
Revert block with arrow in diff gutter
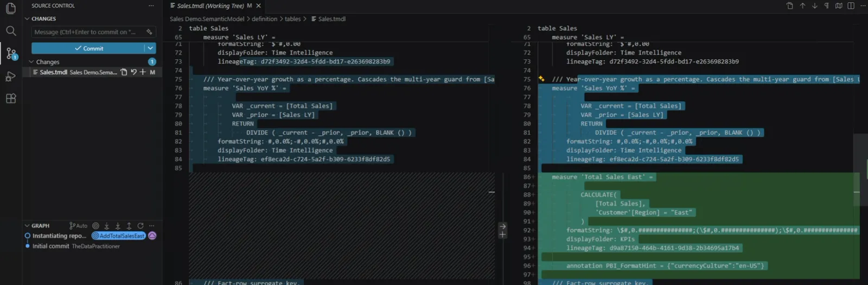(x=503, y=226)
